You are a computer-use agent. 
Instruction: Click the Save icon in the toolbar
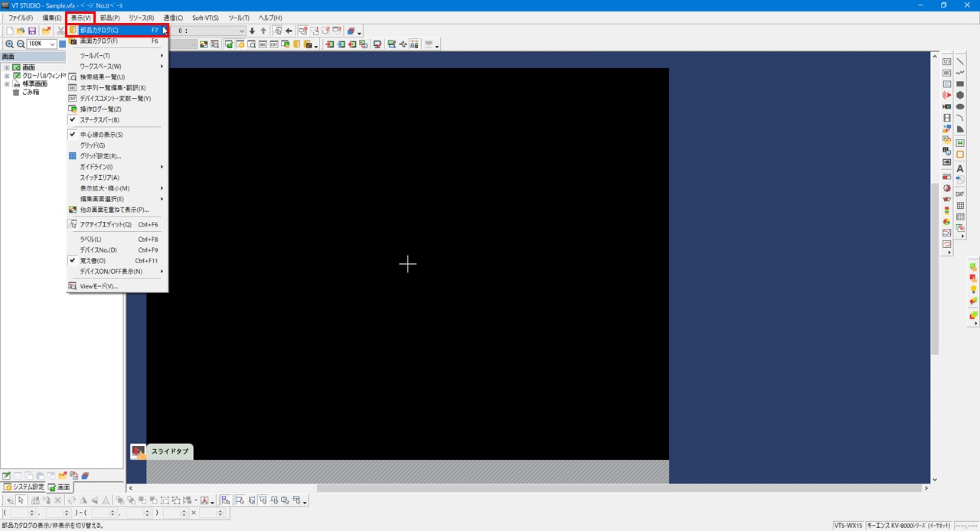tap(32, 31)
